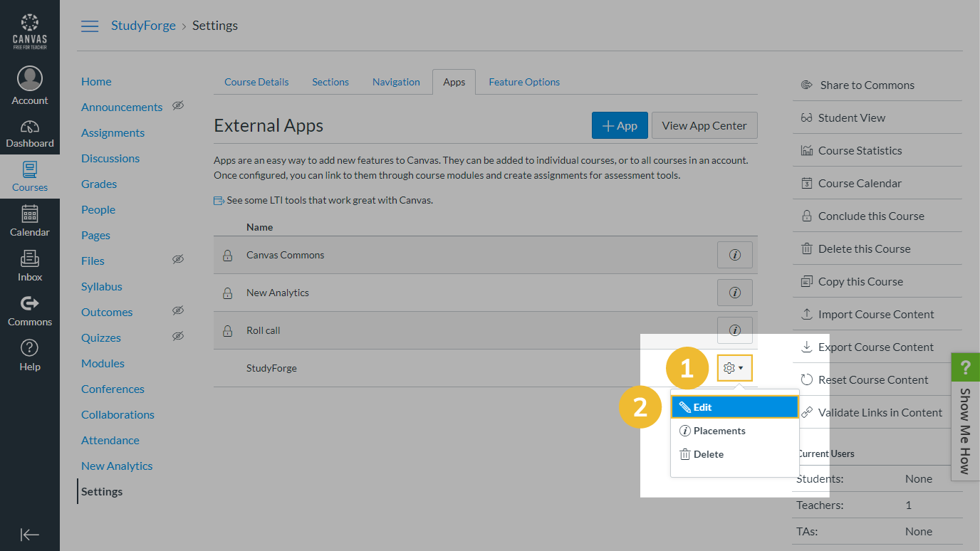Open Inbox in global navigation
The width and height of the screenshot is (980, 551).
(x=30, y=266)
